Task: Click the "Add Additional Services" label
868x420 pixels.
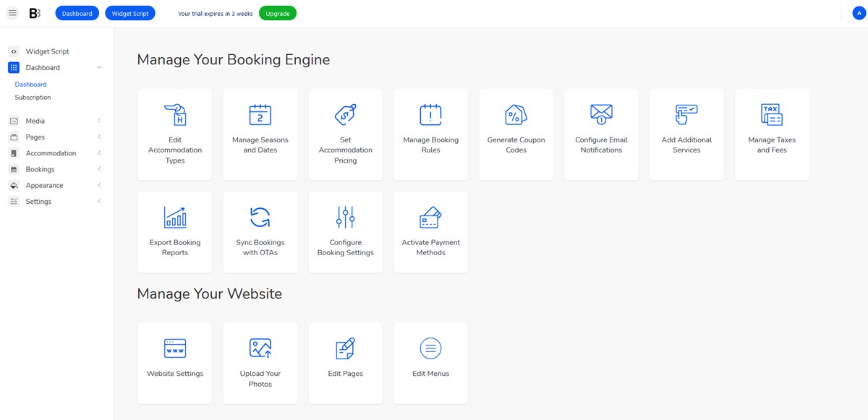Action: pyautogui.click(x=686, y=145)
